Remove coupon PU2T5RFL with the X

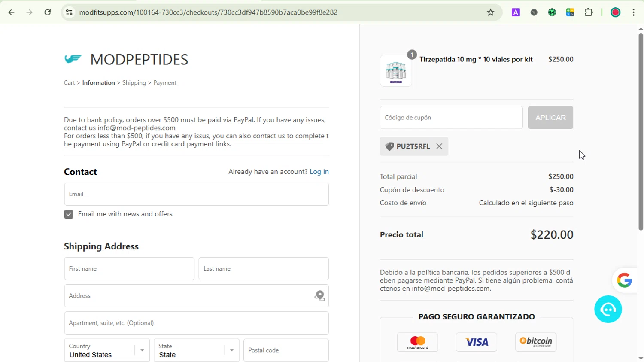pos(439,146)
